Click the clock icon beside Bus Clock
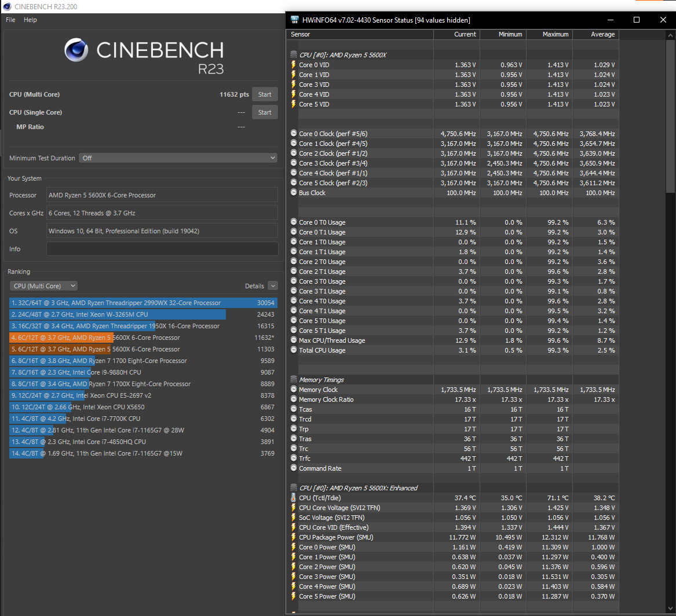This screenshot has height=616, width=676. 294,193
